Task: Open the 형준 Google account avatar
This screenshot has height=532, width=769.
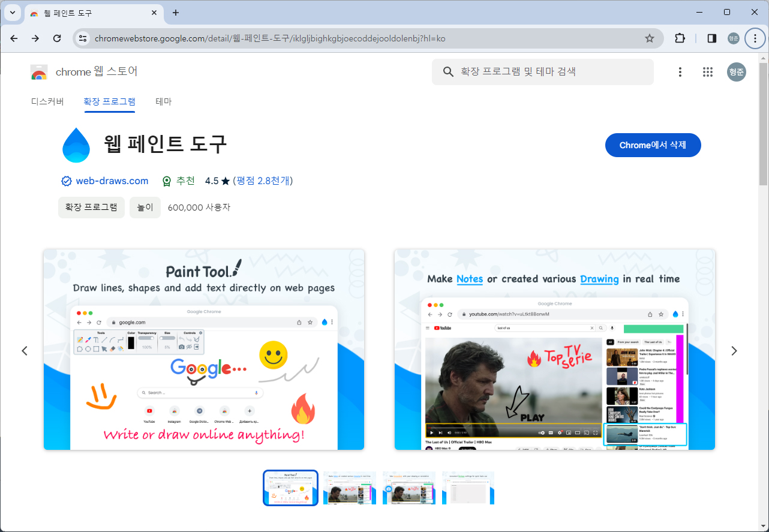Action: pos(736,72)
